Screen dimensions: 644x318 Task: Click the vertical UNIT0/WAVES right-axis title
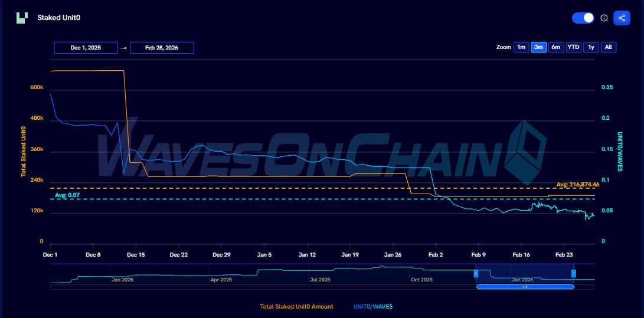pyautogui.click(x=620, y=151)
